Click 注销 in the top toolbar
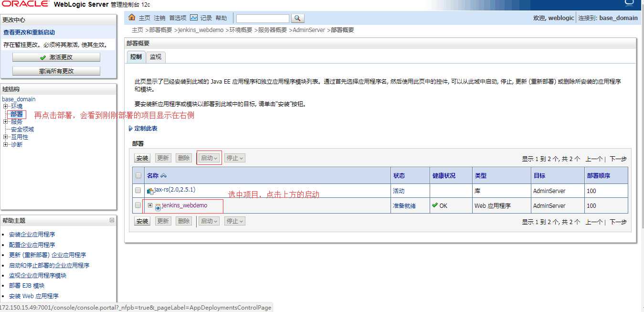This screenshot has height=312, width=644. 159,18
